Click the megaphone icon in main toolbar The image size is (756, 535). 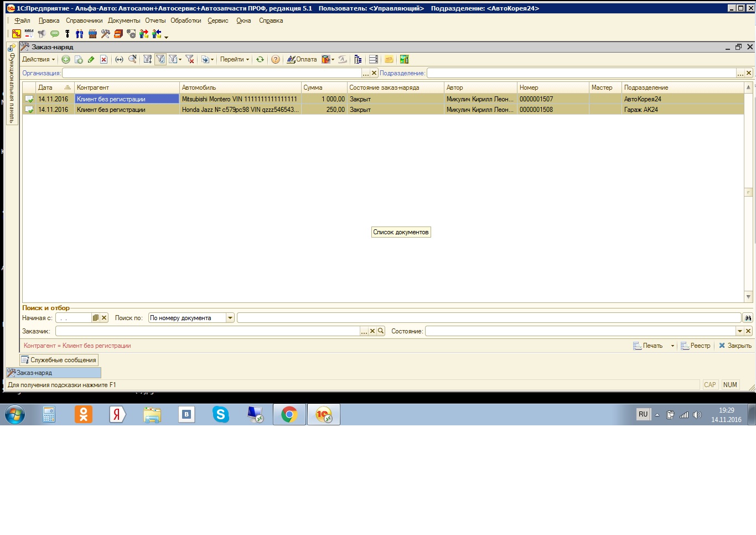[42, 34]
